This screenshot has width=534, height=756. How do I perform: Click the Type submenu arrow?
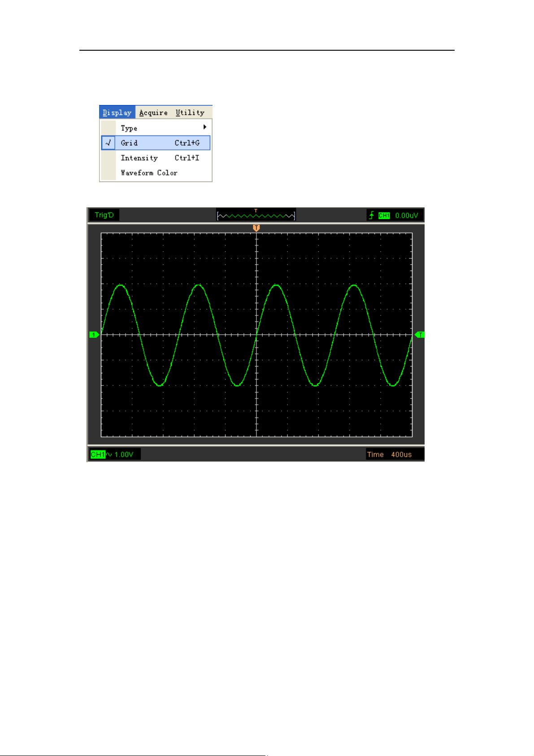[x=205, y=127]
